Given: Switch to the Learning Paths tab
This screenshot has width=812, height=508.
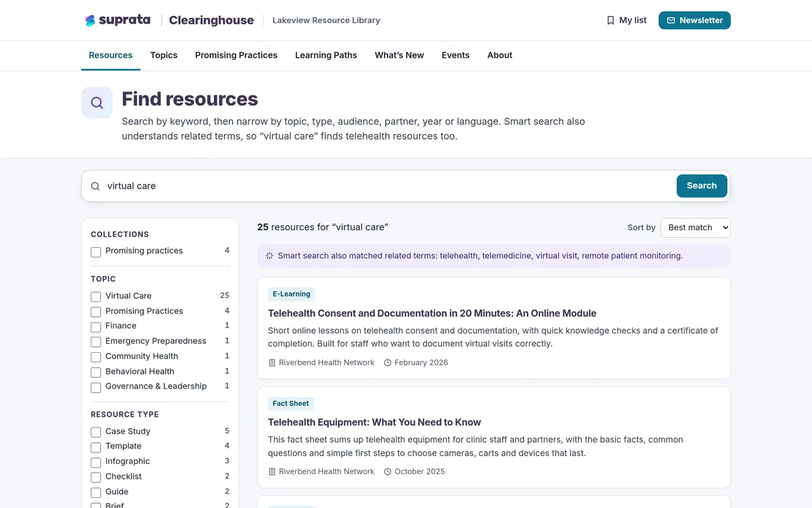Looking at the screenshot, I should point(326,56).
